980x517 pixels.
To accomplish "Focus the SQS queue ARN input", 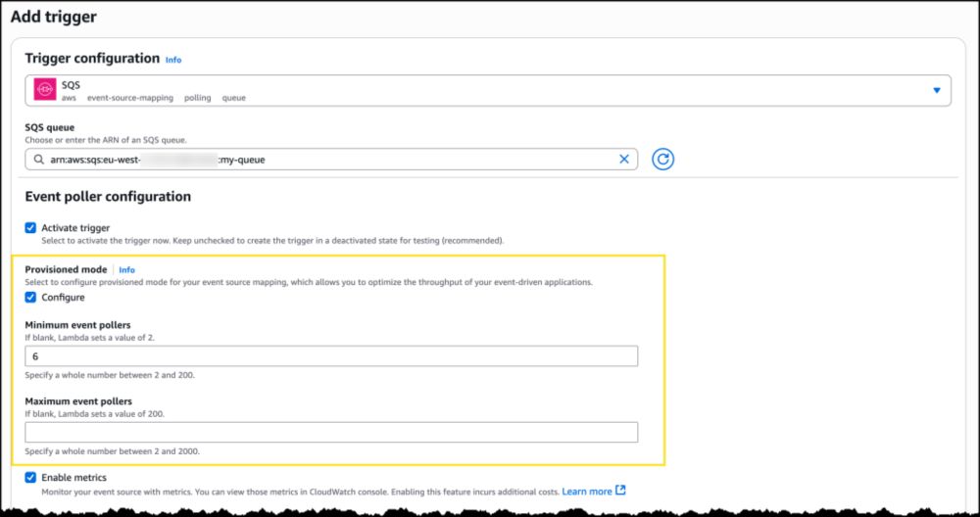I will coord(331,160).
